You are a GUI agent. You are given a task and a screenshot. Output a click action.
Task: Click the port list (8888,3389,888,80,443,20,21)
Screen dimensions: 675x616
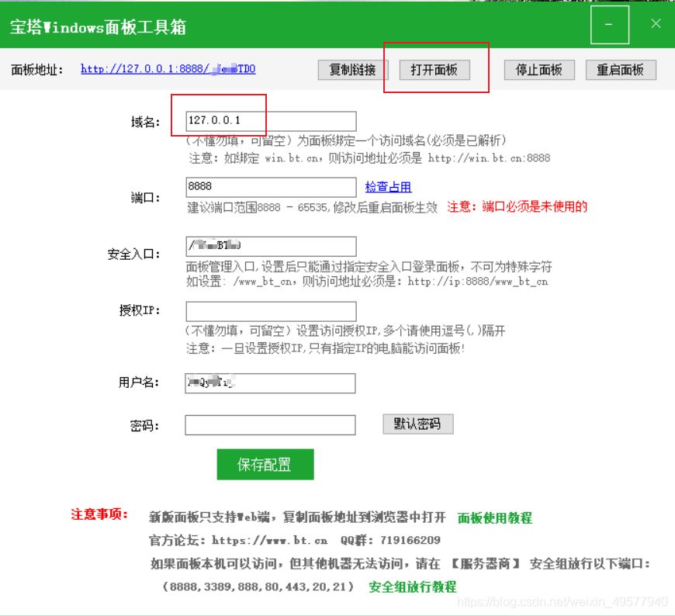click(258, 587)
